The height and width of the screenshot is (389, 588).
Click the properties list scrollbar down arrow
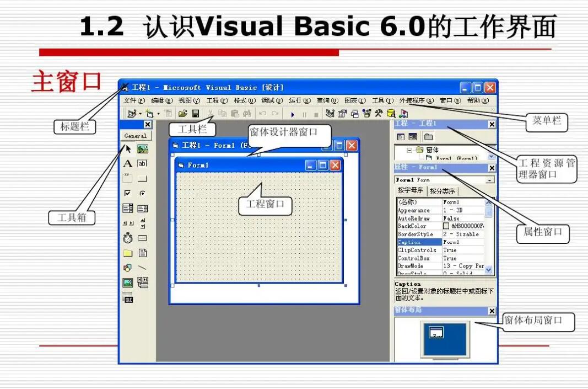coord(488,269)
